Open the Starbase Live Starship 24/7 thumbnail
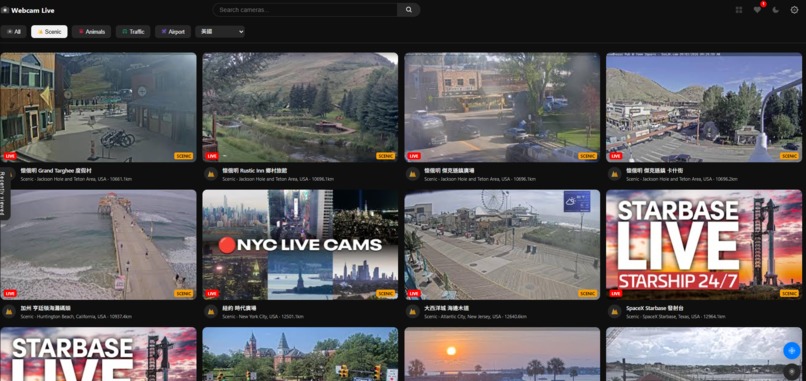 click(704, 245)
